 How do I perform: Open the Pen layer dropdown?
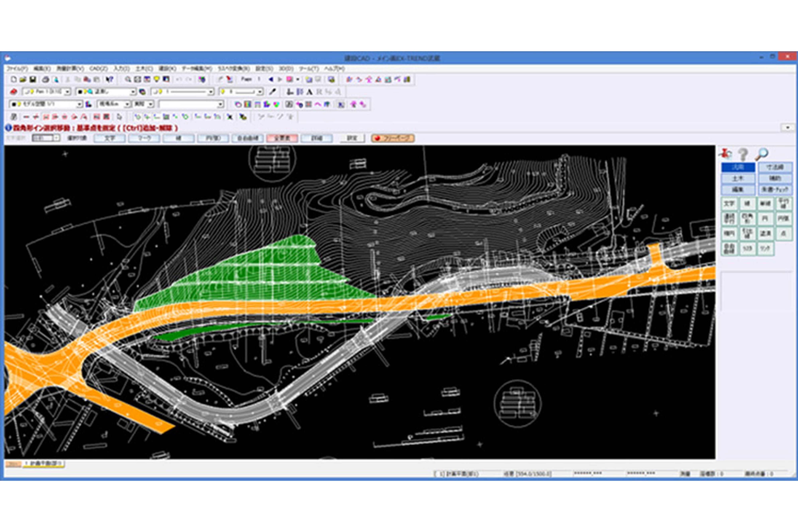(x=67, y=92)
